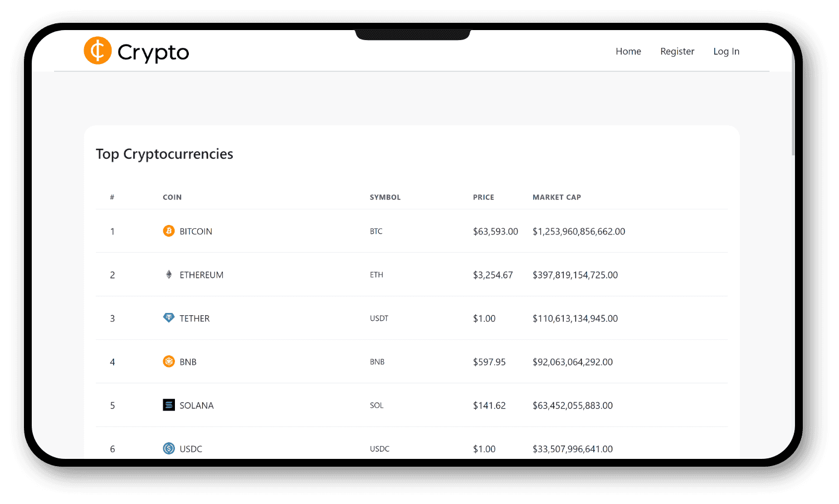Select the ETHEREUM coin name
839x504 pixels.
point(201,275)
